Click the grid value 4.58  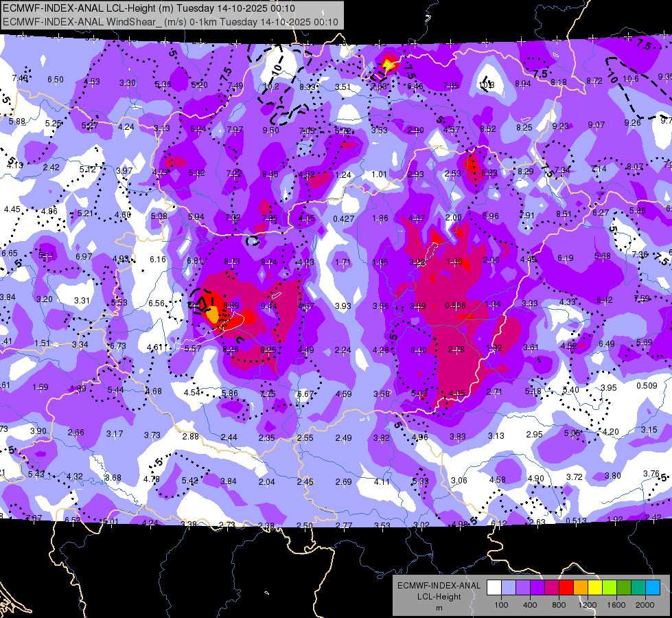[x=498, y=479]
